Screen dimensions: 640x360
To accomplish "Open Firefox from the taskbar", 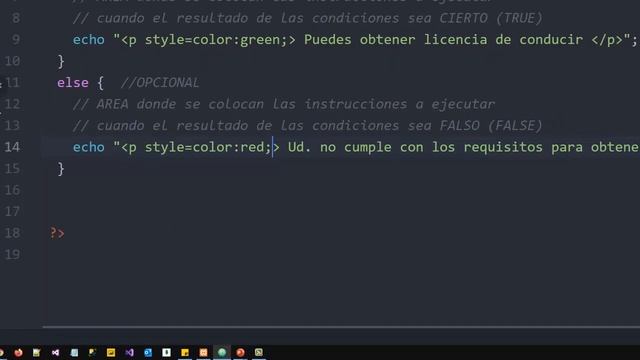I will coord(18,352).
